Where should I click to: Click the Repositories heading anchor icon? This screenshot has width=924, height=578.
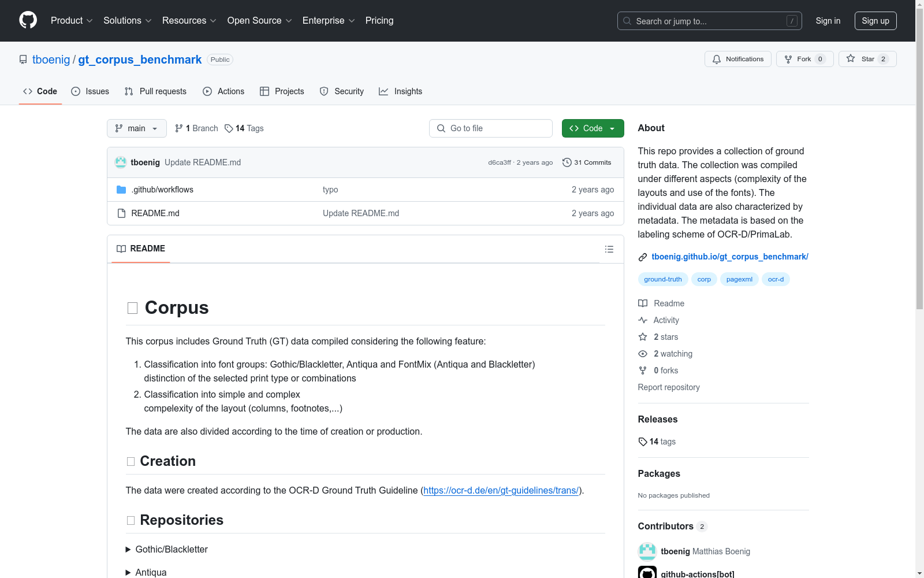[x=131, y=520]
